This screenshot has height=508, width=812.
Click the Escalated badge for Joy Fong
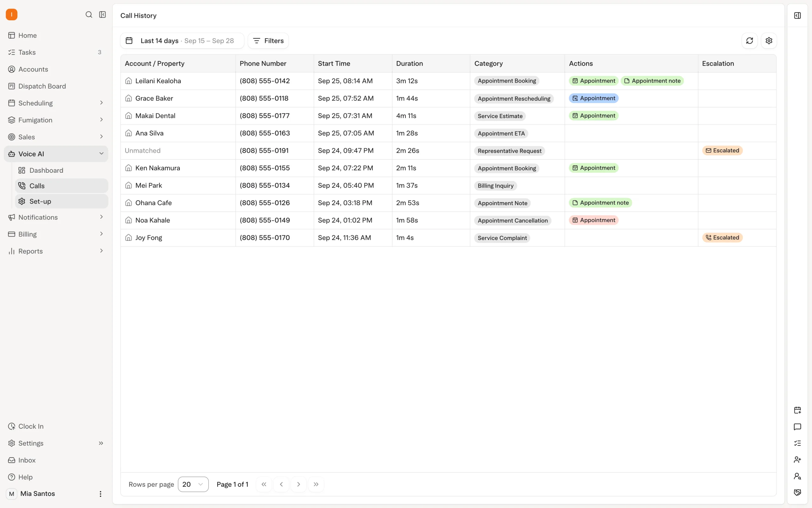(x=722, y=237)
